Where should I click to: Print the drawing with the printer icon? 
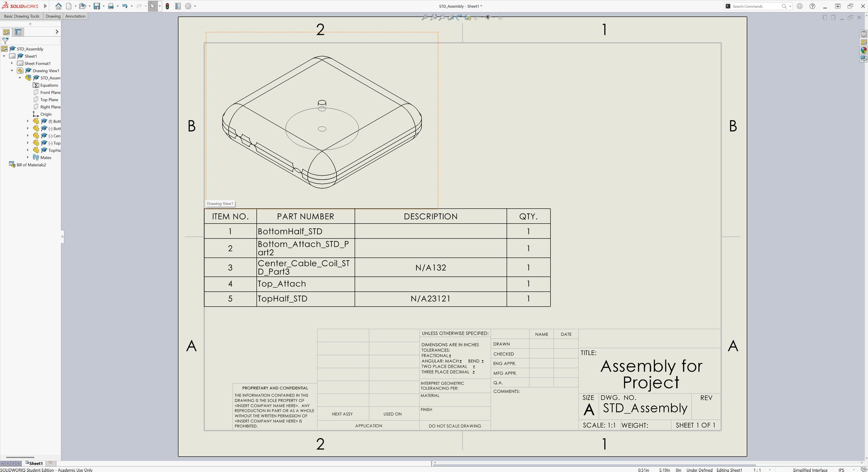(111, 6)
